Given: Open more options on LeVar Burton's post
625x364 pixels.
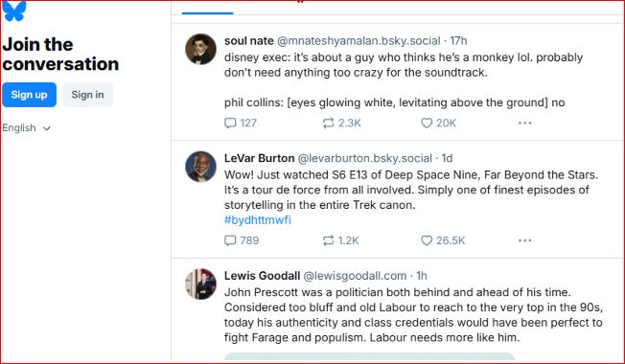Looking at the screenshot, I should [524, 240].
